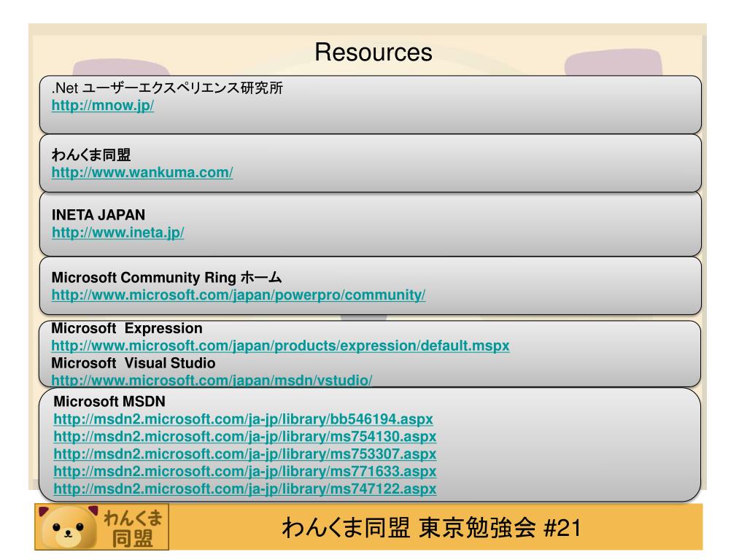Select the Resources slide title
747x560 pixels.
(x=373, y=52)
